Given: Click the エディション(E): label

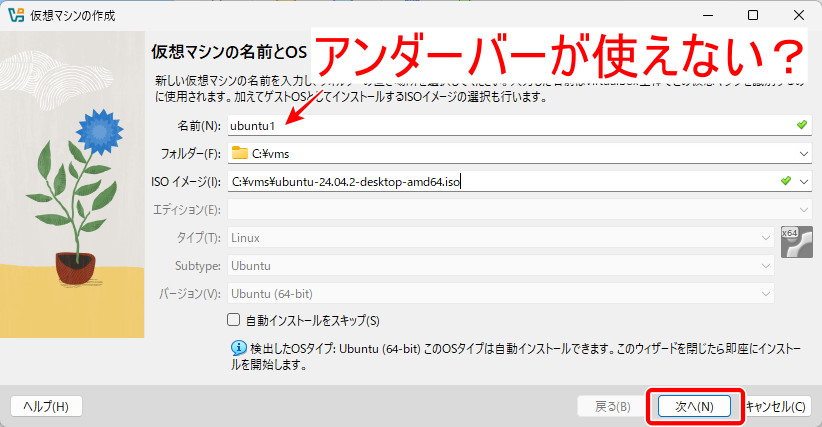Looking at the screenshot, I should (187, 210).
